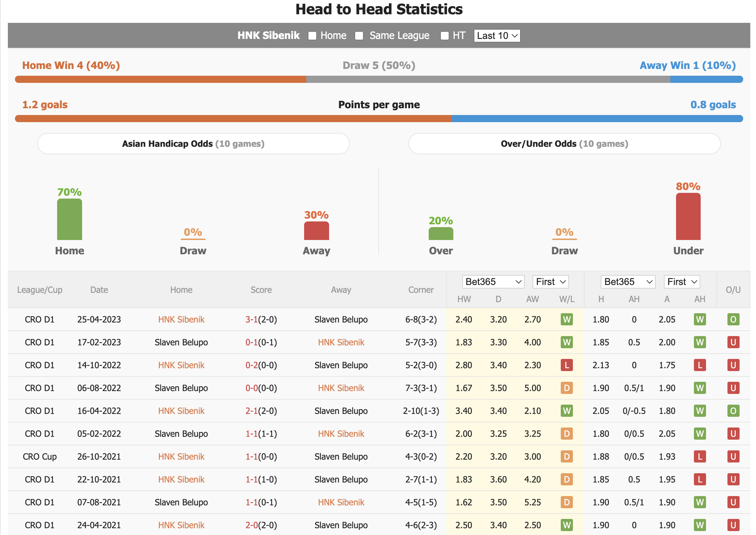Image resolution: width=756 pixels, height=535 pixels.
Task: Click the D result icon in 05-02-2022 W/L column
Action: [567, 434]
